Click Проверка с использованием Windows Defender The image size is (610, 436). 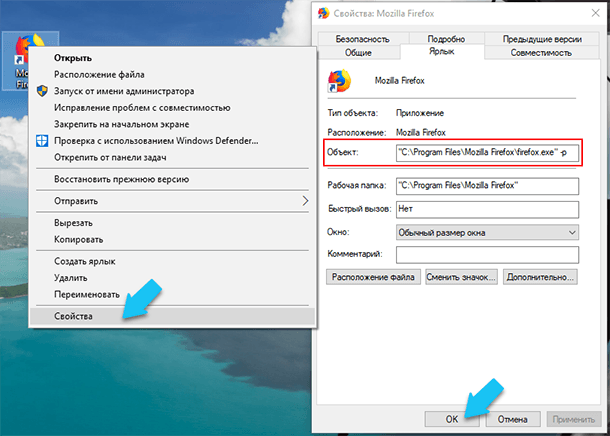[173, 141]
